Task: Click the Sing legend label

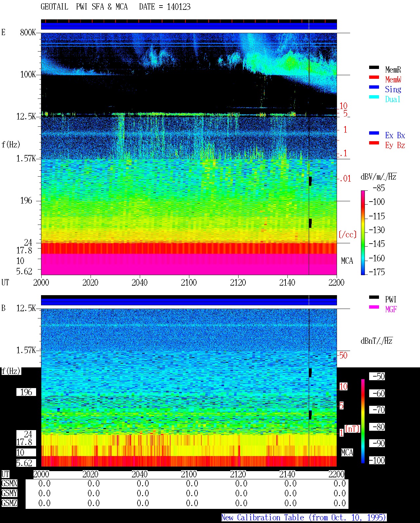Action: coord(393,89)
